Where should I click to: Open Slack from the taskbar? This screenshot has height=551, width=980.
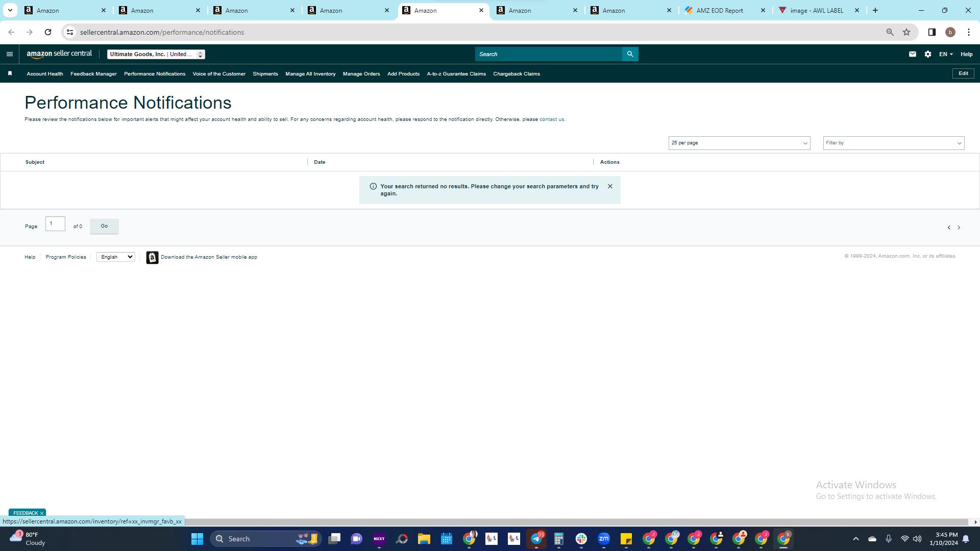click(x=581, y=539)
